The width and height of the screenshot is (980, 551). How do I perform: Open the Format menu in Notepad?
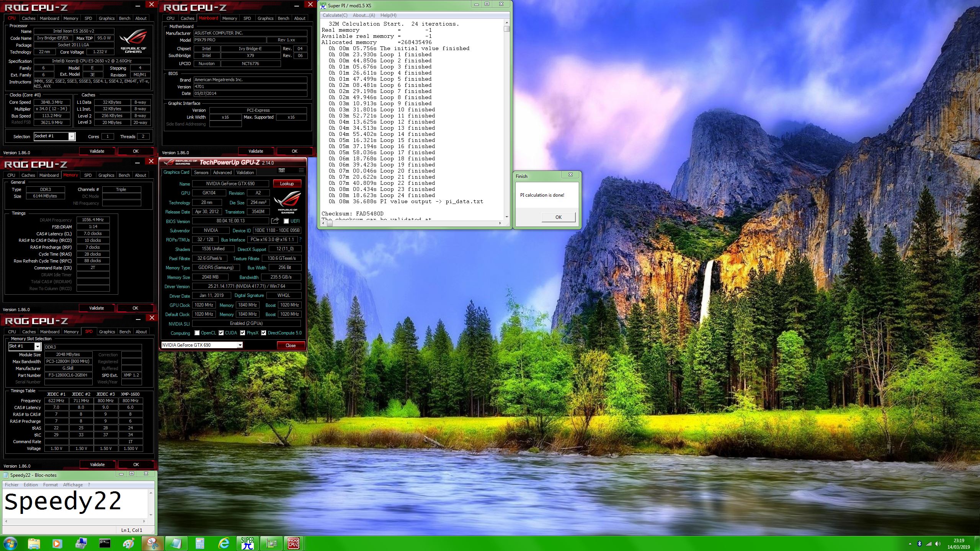tap(50, 485)
